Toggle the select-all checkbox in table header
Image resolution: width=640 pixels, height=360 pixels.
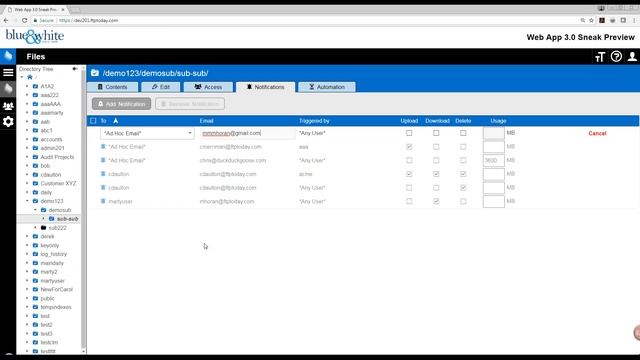(x=93, y=121)
